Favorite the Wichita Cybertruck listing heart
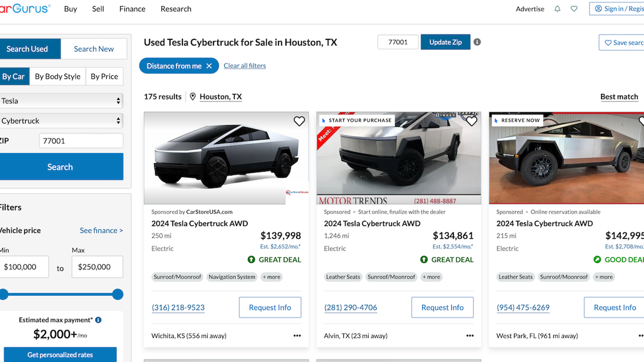The image size is (644, 362). [x=299, y=121]
